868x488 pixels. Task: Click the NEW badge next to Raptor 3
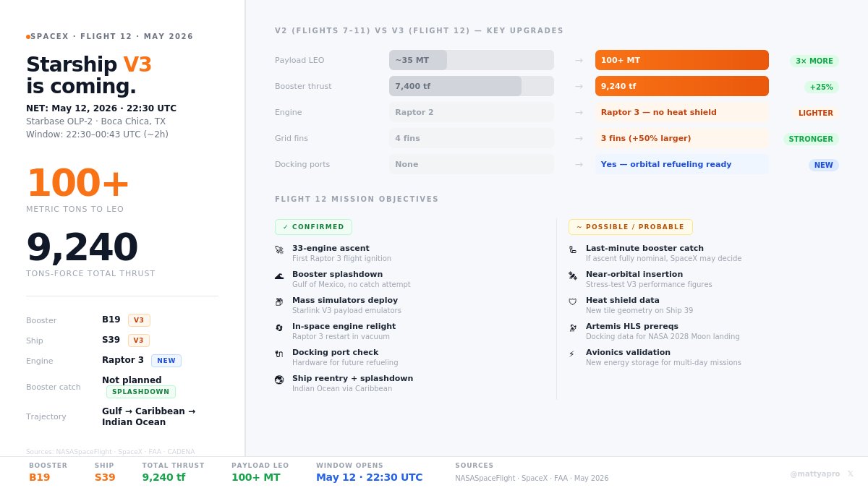166,361
